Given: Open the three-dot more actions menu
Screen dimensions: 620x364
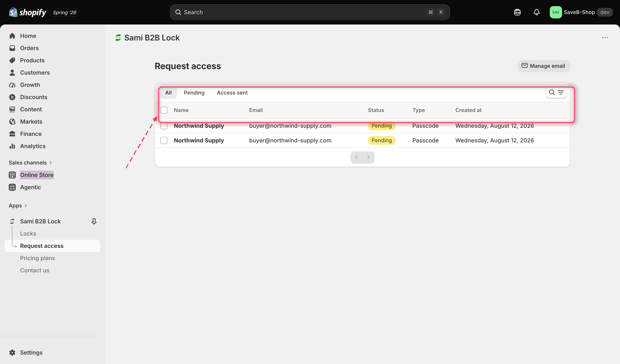Looking at the screenshot, I should coord(605,38).
